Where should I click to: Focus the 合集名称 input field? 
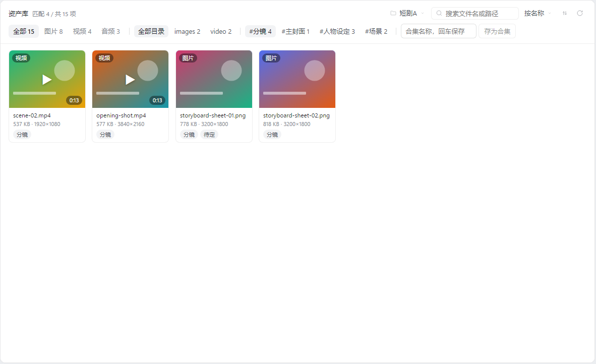click(x=439, y=31)
